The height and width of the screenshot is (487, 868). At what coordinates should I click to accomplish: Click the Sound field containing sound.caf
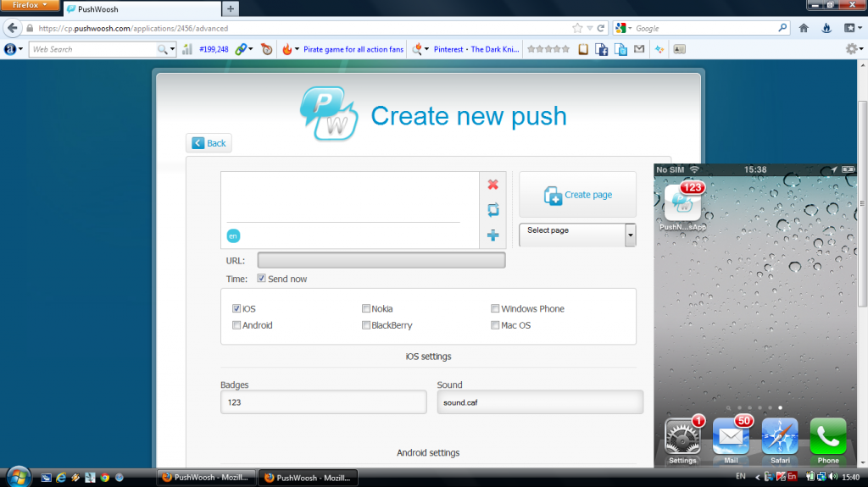click(x=540, y=402)
